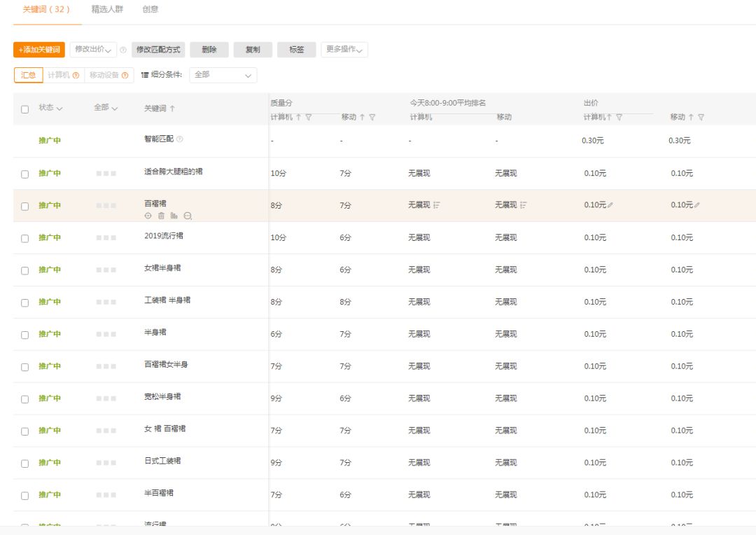Open the 细分条件 全部 dropdown
The width and height of the screenshot is (756, 535).
click(x=223, y=75)
